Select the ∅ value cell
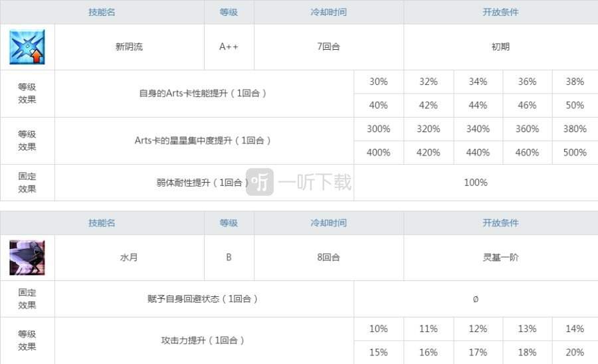 click(x=476, y=299)
